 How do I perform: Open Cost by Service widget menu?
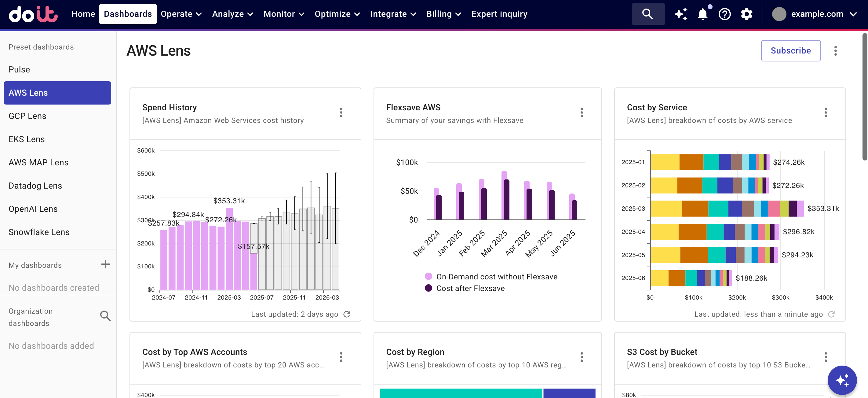[826, 113]
